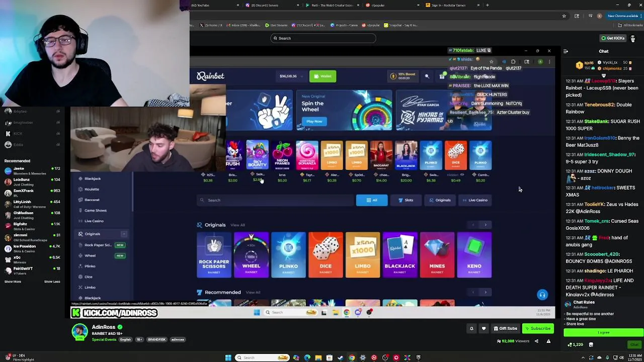Open the Mines Originals card

437,255
